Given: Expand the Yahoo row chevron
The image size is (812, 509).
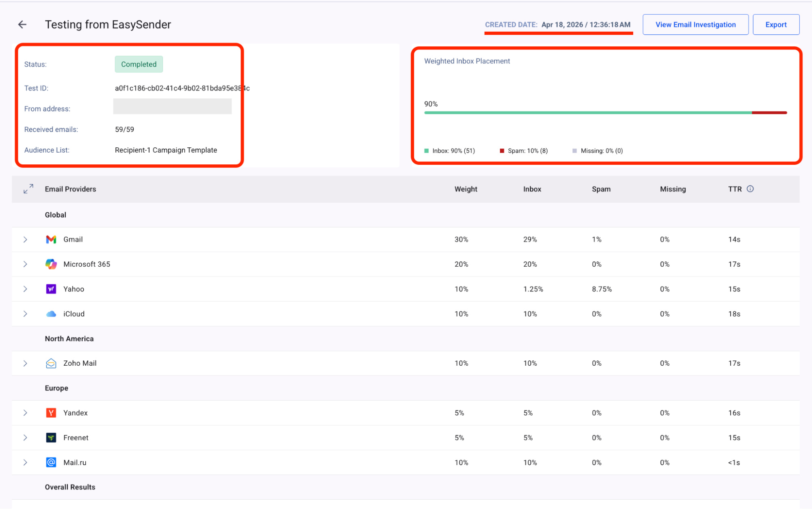Looking at the screenshot, I should 25,289.
